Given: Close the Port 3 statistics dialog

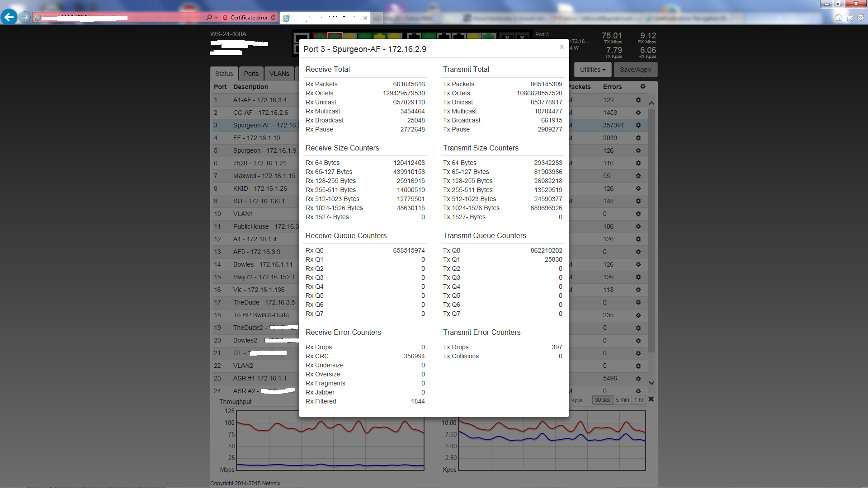Looking at the screenshot, I should 561,47.
